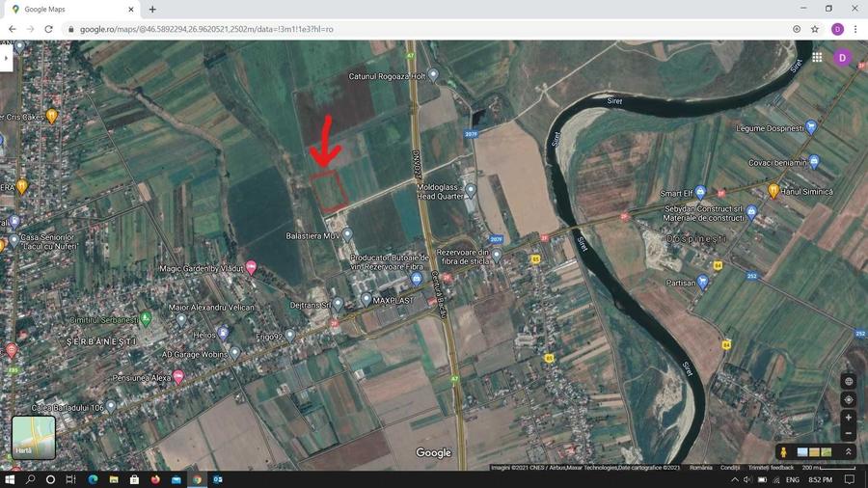Screen dimensions: 868x488
Task: Open the Windows notification center
Action: coord(850,479)
